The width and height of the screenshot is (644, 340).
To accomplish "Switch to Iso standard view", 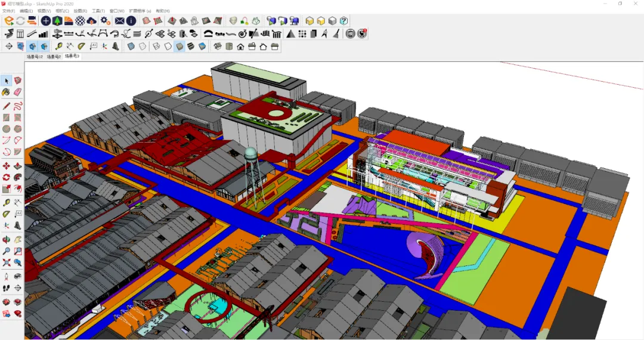I will (x=218, y=47).
